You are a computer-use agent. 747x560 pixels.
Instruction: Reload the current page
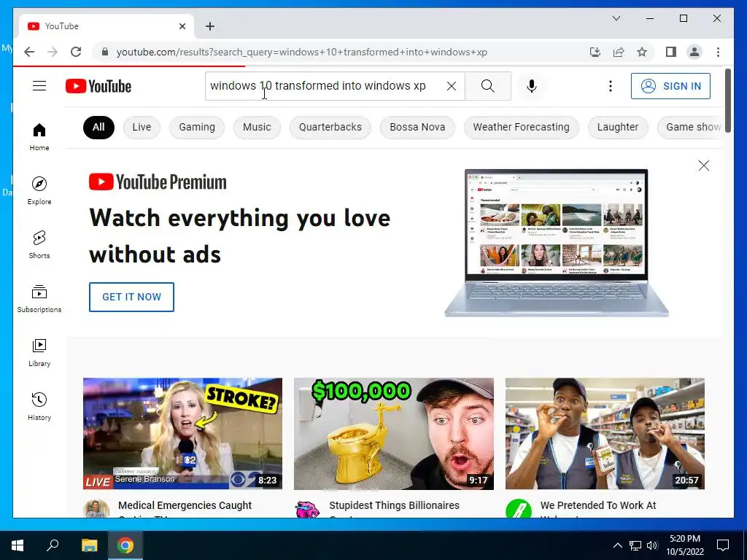tap(76, 52)
